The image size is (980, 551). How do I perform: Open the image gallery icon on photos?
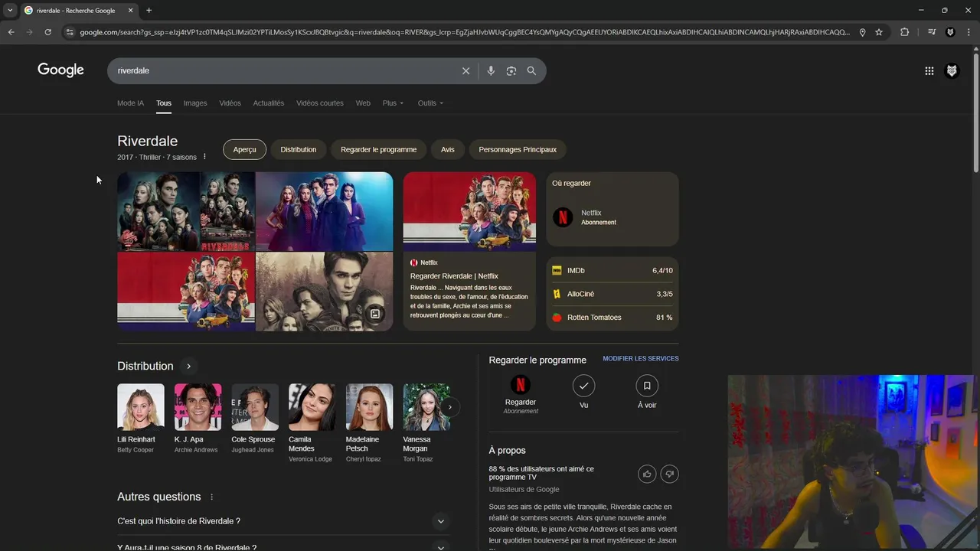[375, 314]
